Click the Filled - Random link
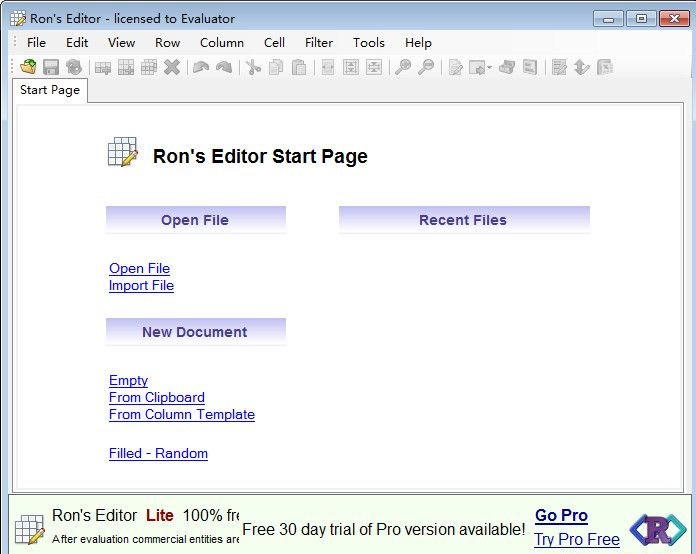Viewport: 696px width, 554px height. 158,453
